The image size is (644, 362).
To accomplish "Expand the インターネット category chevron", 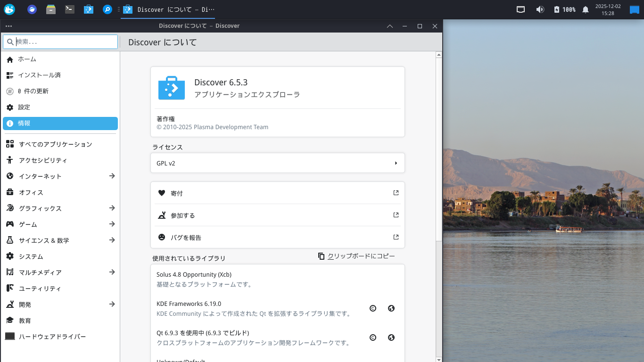I will (x=112, y=176).
